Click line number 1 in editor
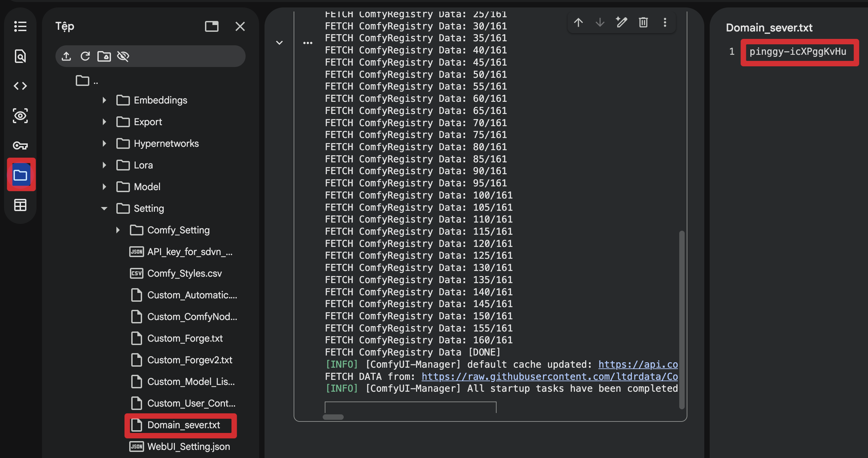The width and height of the screenshot is (868, 458). (x=732, y=52)
